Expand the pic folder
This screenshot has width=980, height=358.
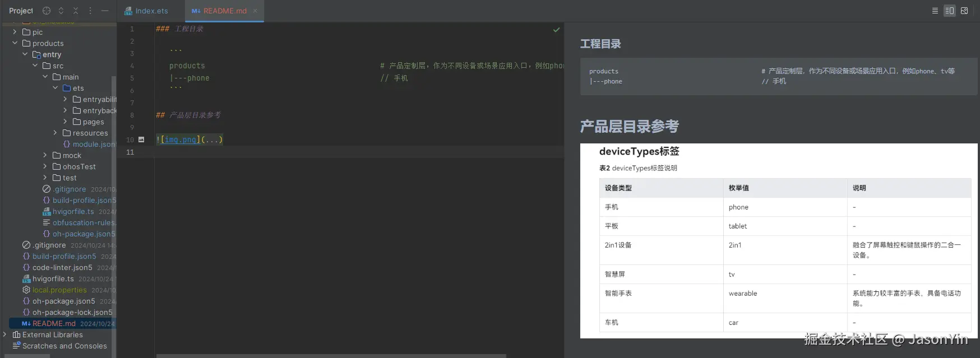pos(15,32)
